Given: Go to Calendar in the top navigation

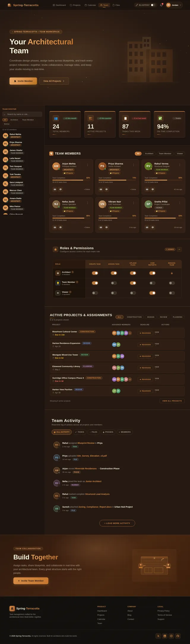Looking at the screenshot, I should pos(90,5).
